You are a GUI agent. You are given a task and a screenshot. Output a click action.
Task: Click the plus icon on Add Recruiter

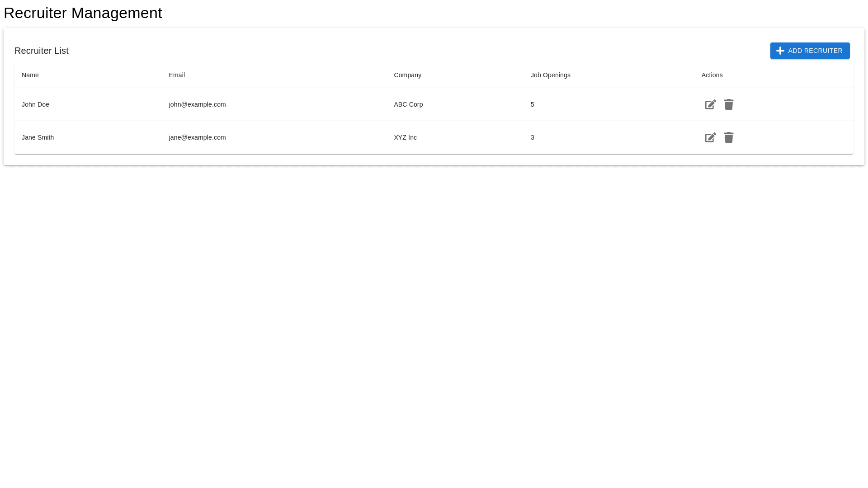pos(780,51)
